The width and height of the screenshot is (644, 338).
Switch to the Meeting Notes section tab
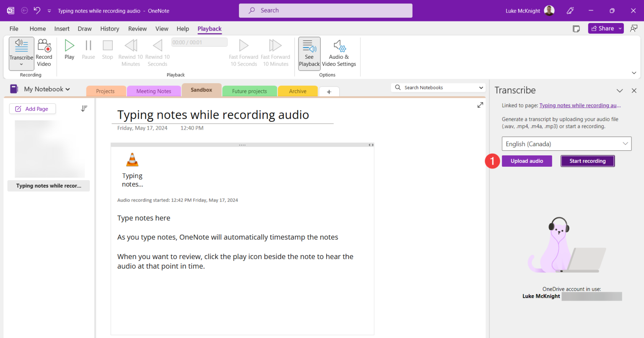(x=153, y=91)
